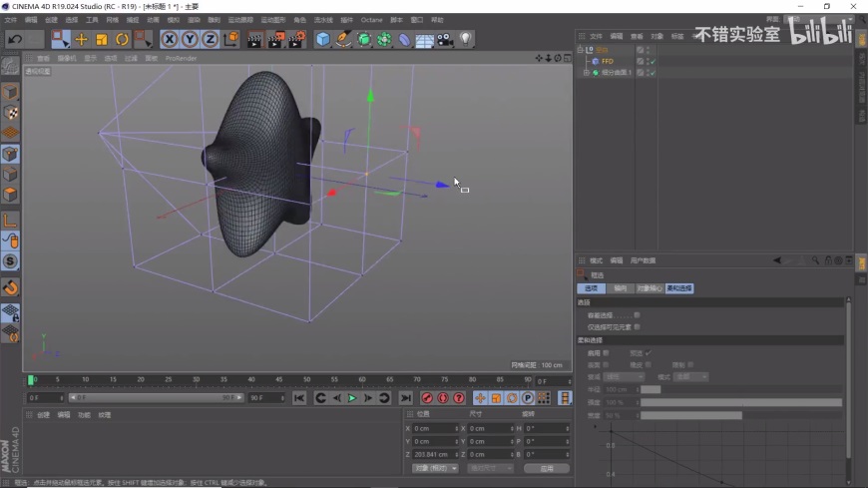Enable Points mode in left sidebar
Viewport: 868px width, 488px height.
(x=10, y=154)
